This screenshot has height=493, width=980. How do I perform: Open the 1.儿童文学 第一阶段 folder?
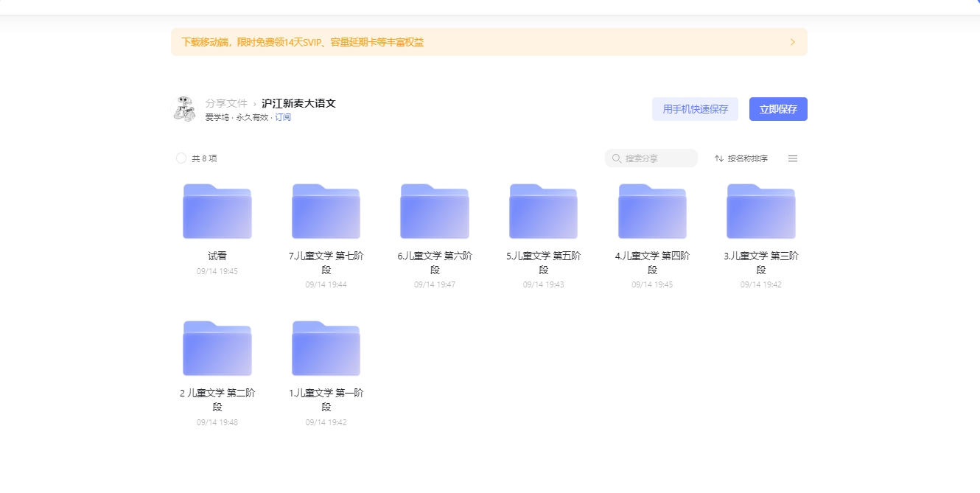pos(326,348)
